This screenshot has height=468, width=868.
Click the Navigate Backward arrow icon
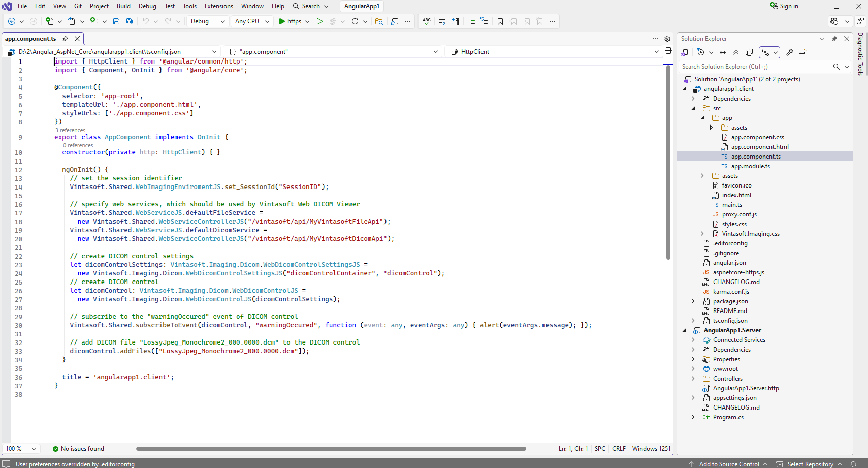tap(12, 21)
